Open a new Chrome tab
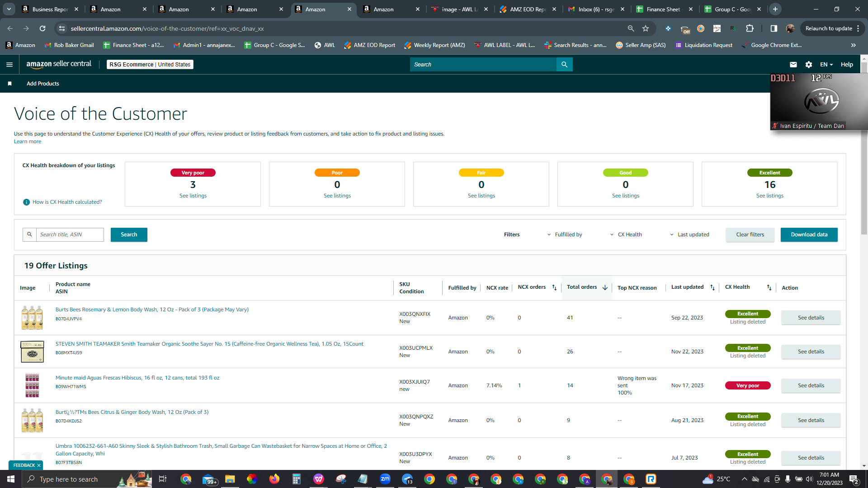This screenshot has height=488, width=868. coord(775,9)
